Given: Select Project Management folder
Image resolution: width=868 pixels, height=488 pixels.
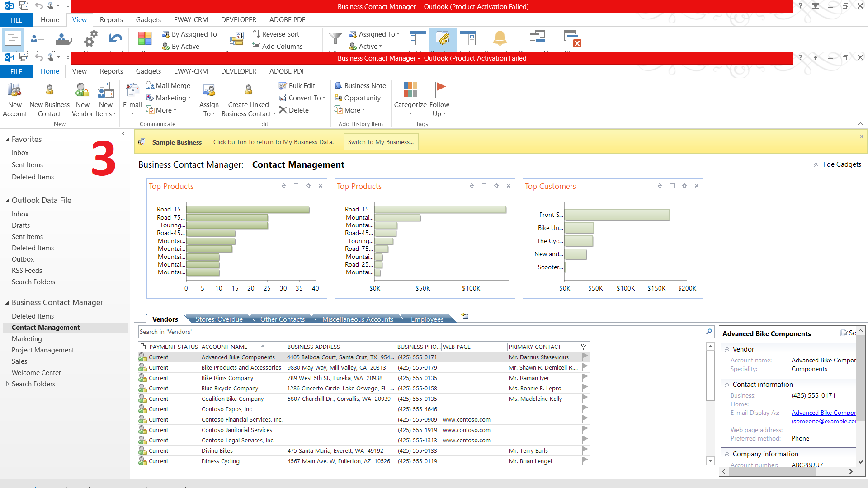Looking at the screenshot, I should 43,350.
